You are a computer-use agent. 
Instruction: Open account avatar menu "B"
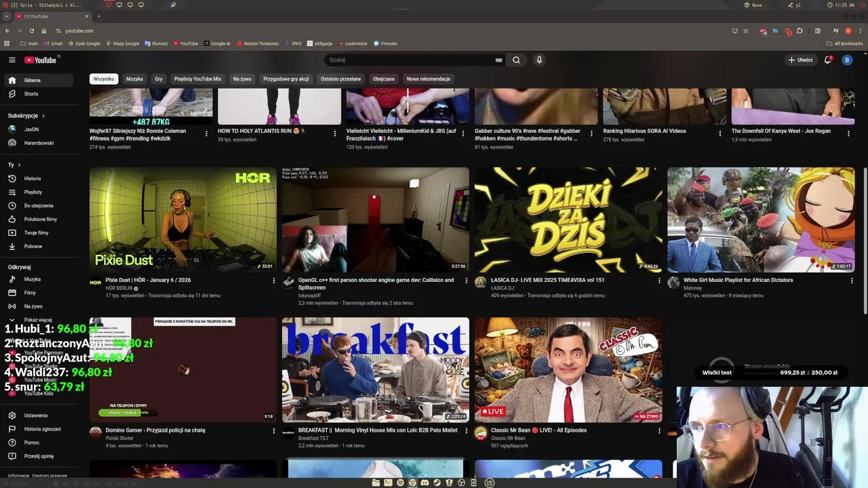[x=847, y=60]
